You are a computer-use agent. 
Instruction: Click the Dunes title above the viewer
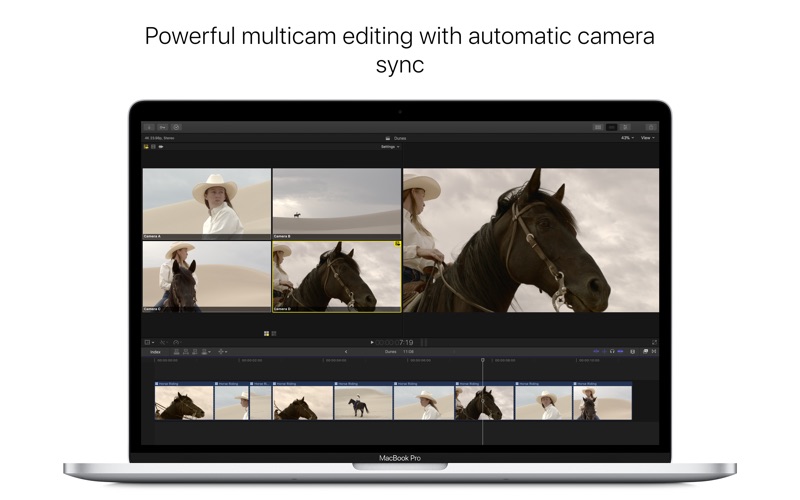(x=400, y=138)
